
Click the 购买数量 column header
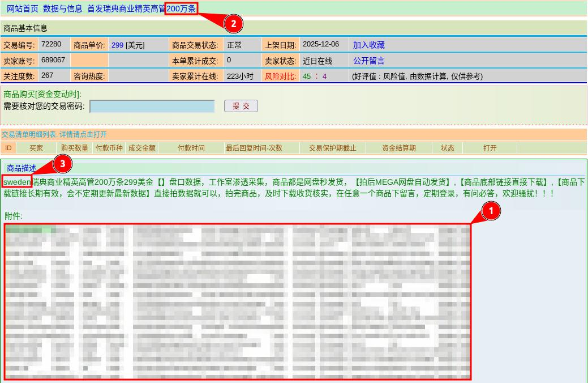coord(74,148)
